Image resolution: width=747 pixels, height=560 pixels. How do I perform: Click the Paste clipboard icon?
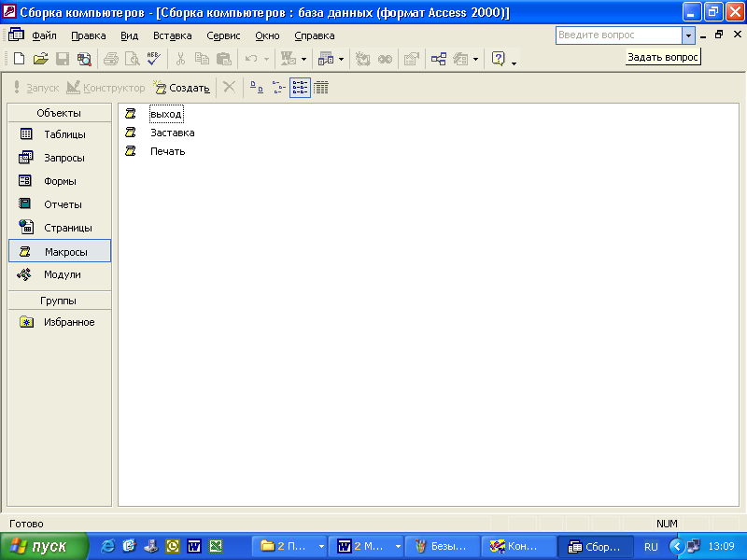[223, 59]
